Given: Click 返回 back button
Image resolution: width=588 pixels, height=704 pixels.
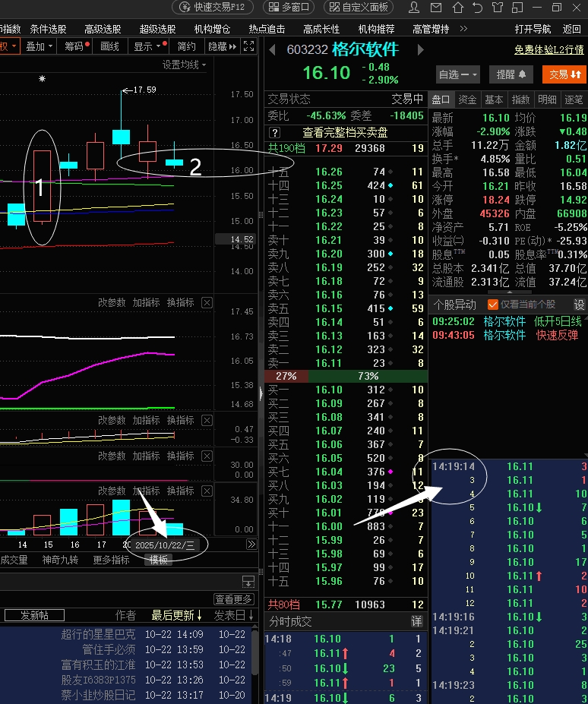Looking at the screenshot, I should click(x=572, y=29).
